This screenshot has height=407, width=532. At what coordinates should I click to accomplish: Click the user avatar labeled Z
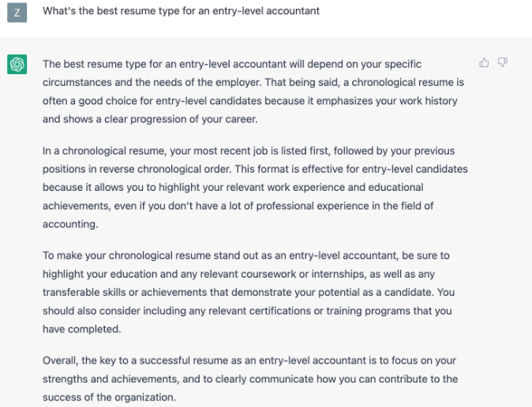[17, 12]
